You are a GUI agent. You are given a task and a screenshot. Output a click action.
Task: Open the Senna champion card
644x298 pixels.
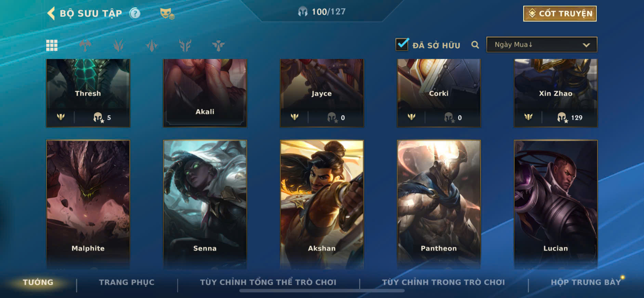205,204
